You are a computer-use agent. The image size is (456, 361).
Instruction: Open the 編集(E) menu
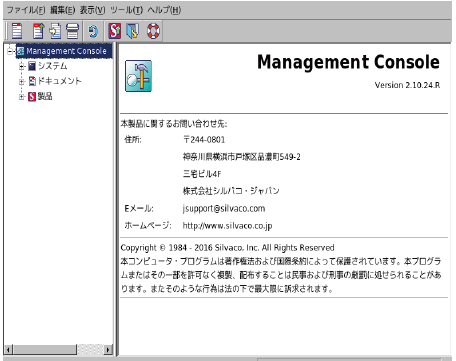tap(62, 10)
